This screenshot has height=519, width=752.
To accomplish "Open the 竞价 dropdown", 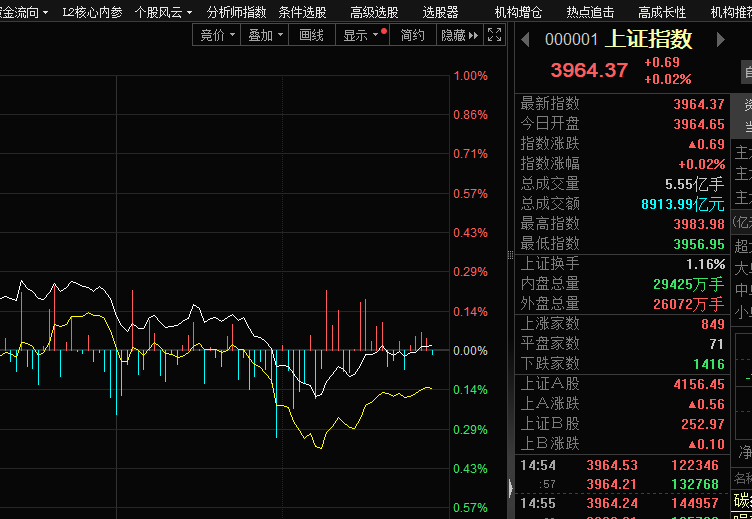I will point(218,35).
